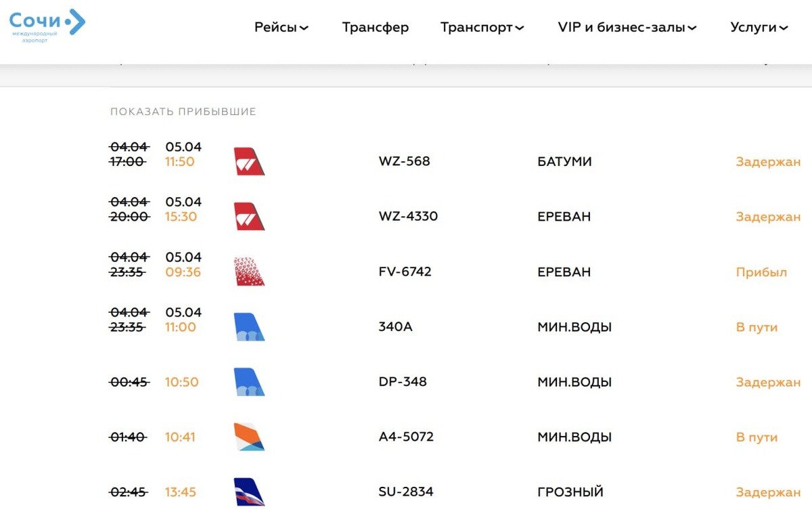Screen dimensions: 812x518
Task: Open the Услуги menu
Action: (x=759, y=28)
